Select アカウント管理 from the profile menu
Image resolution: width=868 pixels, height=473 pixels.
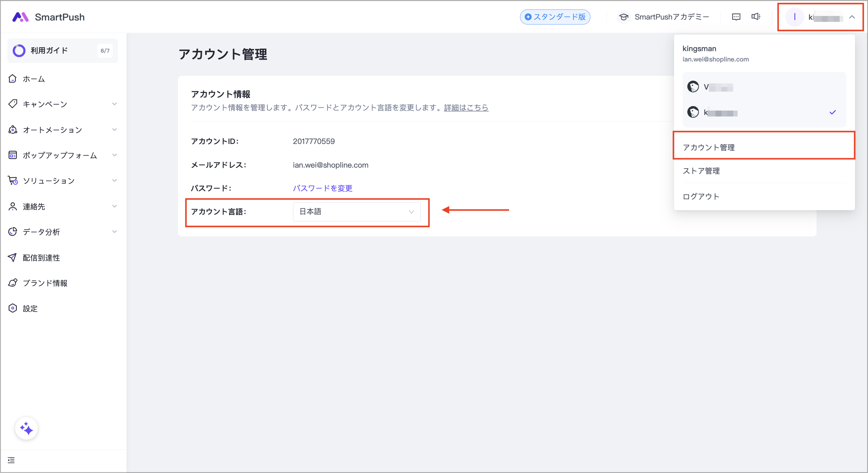pos(709,148)
